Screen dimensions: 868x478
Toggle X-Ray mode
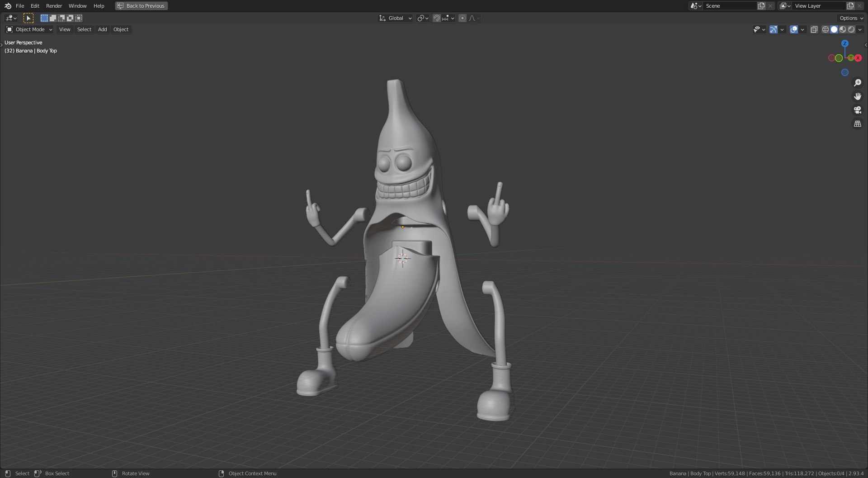click(814, 29)
